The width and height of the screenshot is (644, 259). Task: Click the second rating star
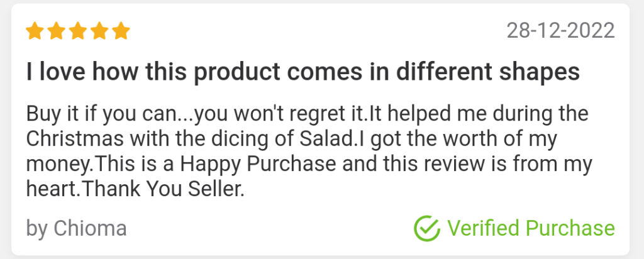click(57, 30)
